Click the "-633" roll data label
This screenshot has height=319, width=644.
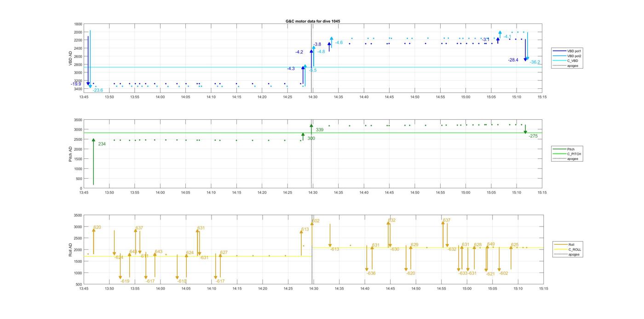[463, 273]
